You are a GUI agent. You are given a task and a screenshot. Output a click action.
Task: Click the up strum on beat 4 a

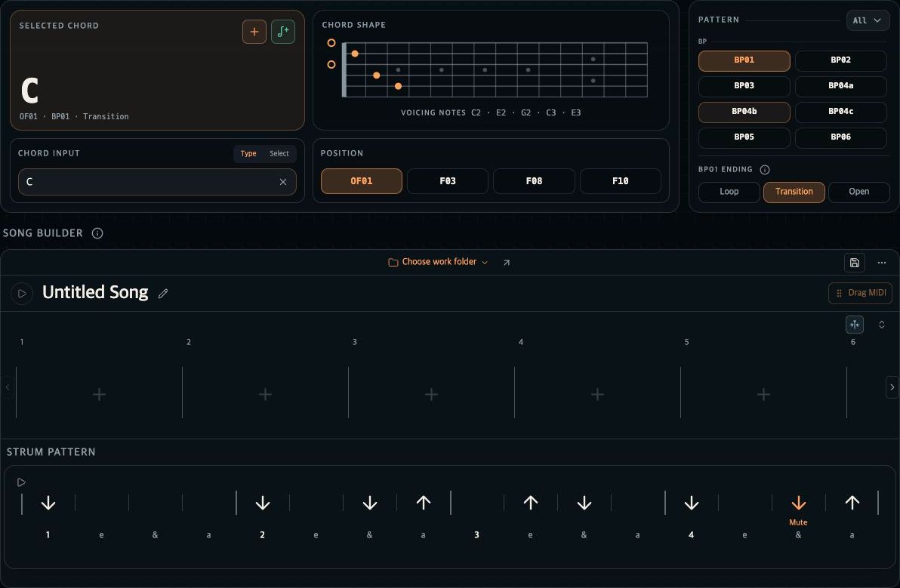852,503
